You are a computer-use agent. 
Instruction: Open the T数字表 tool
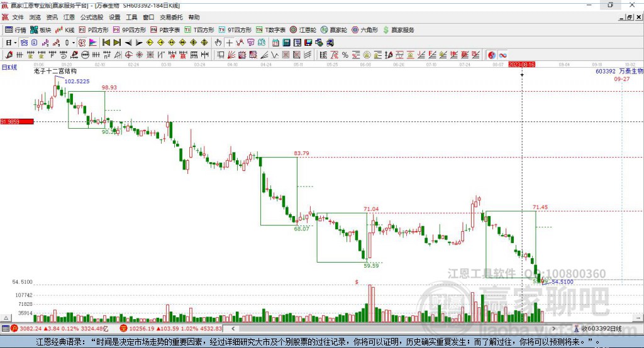click(x=270, y=30)
